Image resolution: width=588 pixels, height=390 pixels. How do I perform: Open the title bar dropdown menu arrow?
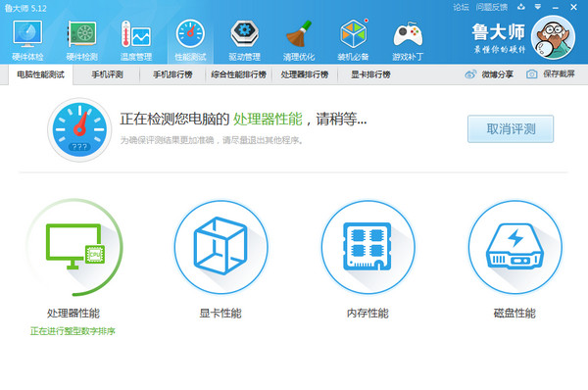pos(538,7)
